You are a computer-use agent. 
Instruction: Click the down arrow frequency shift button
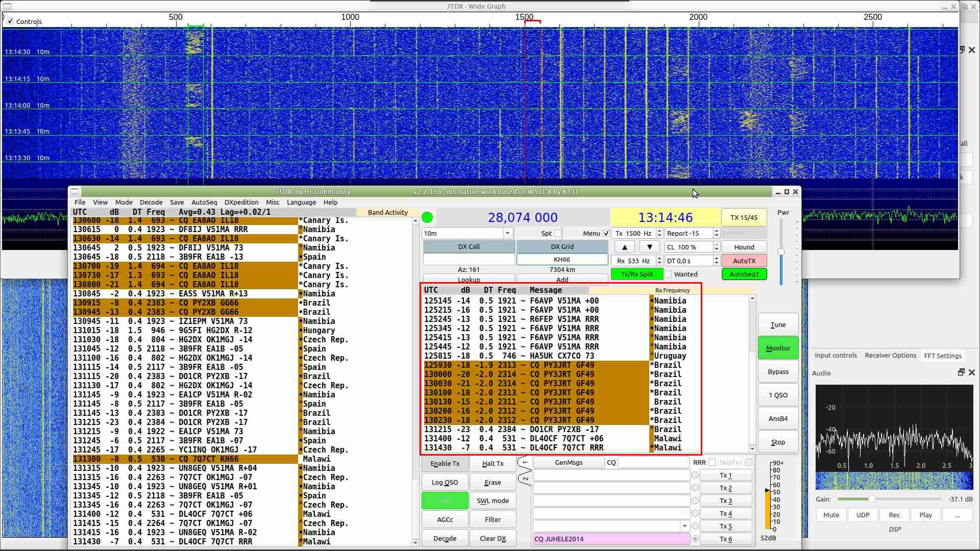(649, 247)
